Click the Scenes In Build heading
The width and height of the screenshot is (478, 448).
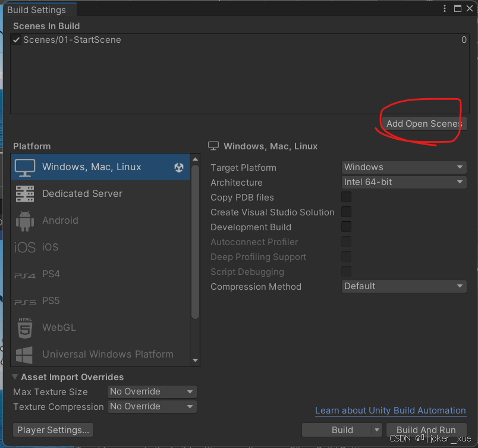[x=46, y=26]
